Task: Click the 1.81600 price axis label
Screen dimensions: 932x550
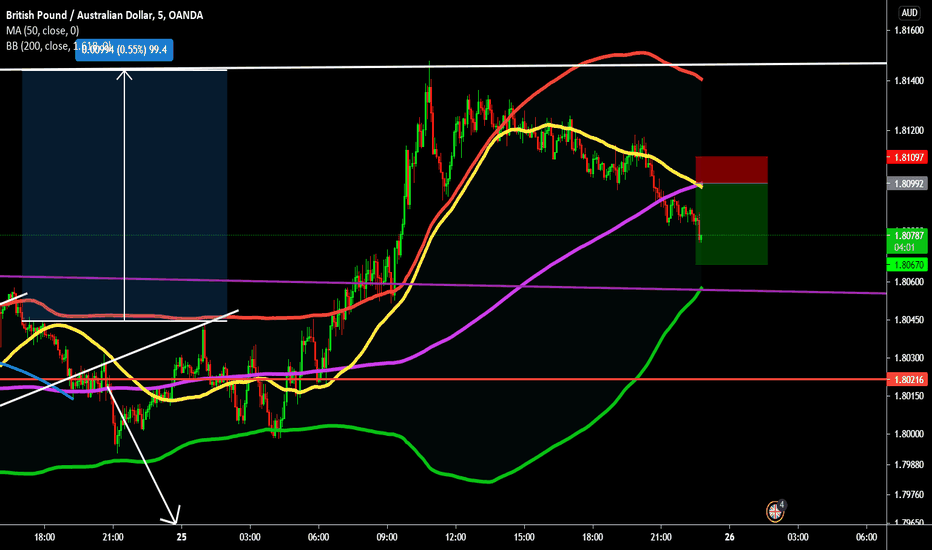Action: [909, 30]
